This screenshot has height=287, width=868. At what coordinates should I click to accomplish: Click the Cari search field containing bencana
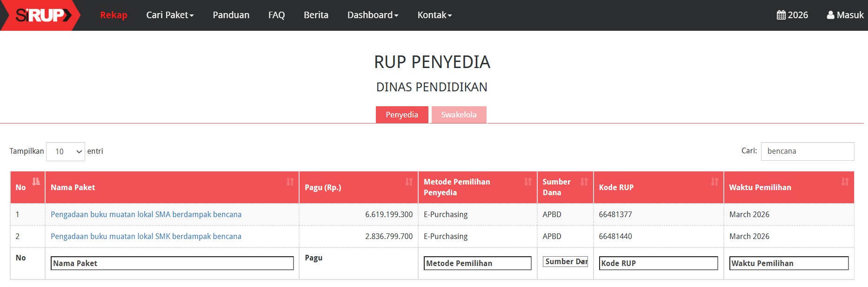click(807, 151)
